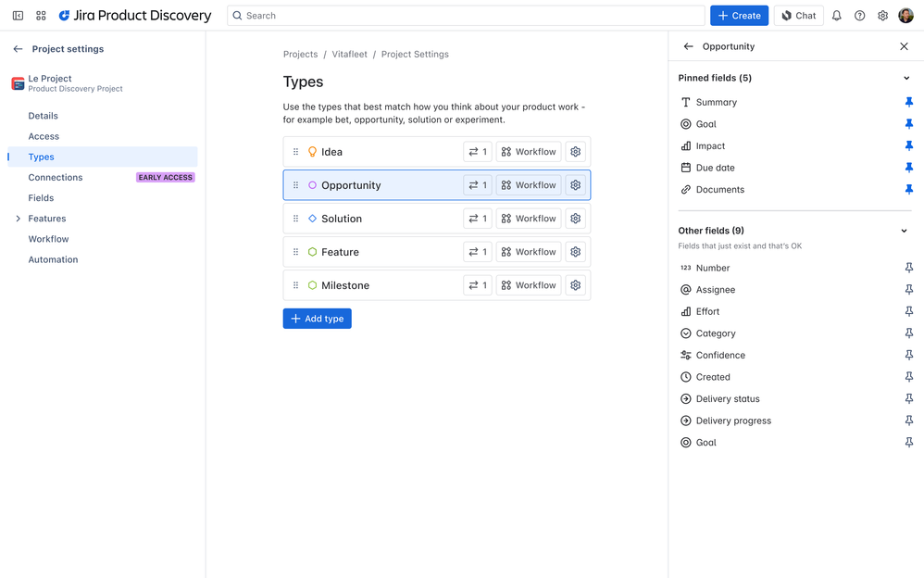This screenshot has height=578, width=924.
Task: Expand the Features sidebar item
Action: click(x=19, y=219)
